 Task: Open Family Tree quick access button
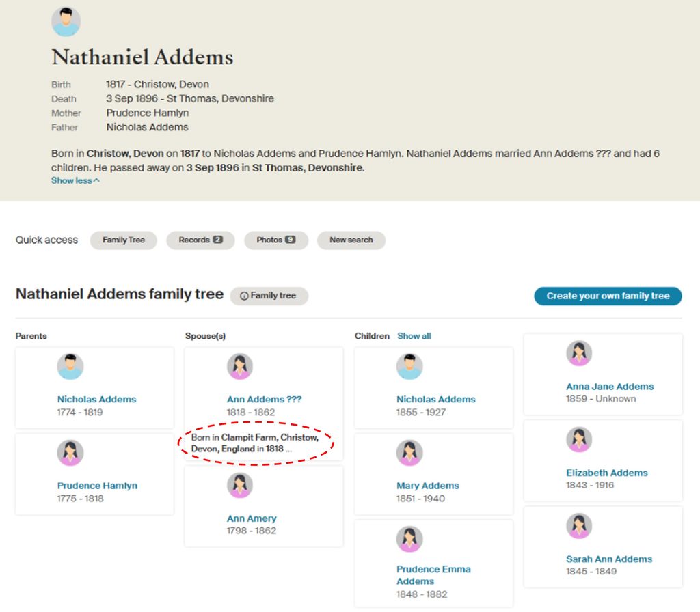tap(124, 240)
